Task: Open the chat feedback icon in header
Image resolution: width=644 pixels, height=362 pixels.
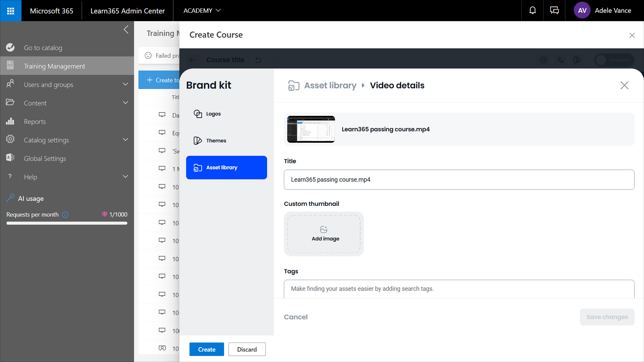Action: tap(554, 11)
